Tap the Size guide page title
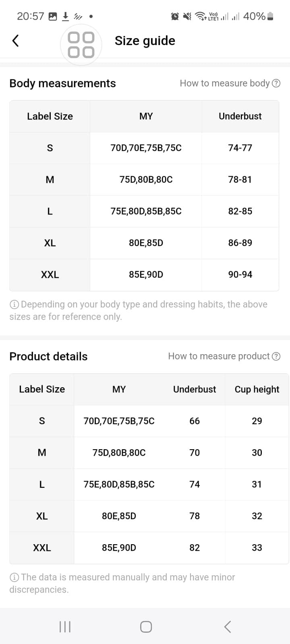 [145, 41]
